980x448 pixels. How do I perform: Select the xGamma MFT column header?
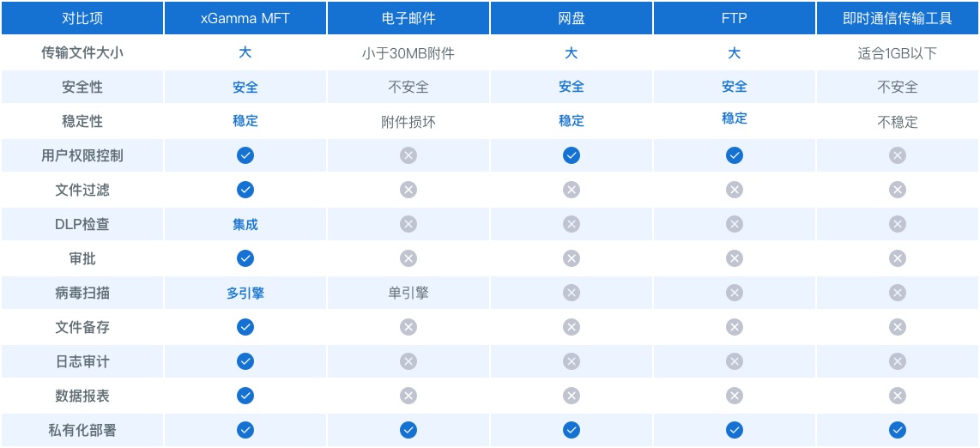(x=245, y=18)
